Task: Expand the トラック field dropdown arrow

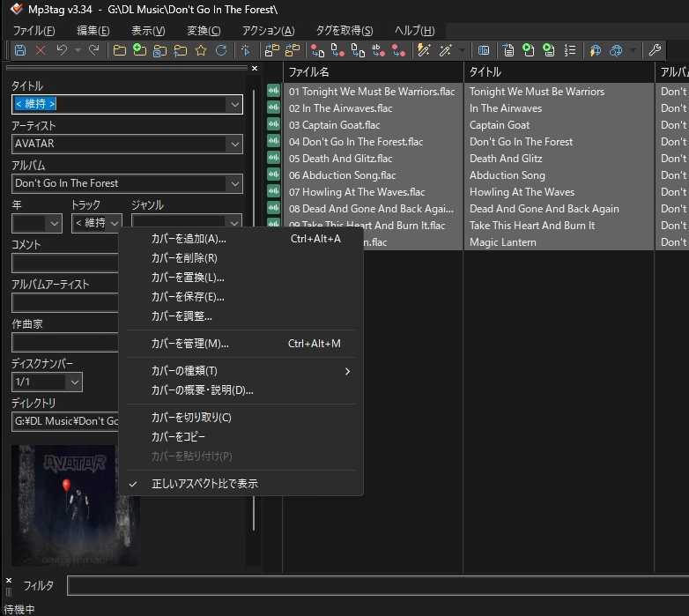Action: (x=115, y=223)
